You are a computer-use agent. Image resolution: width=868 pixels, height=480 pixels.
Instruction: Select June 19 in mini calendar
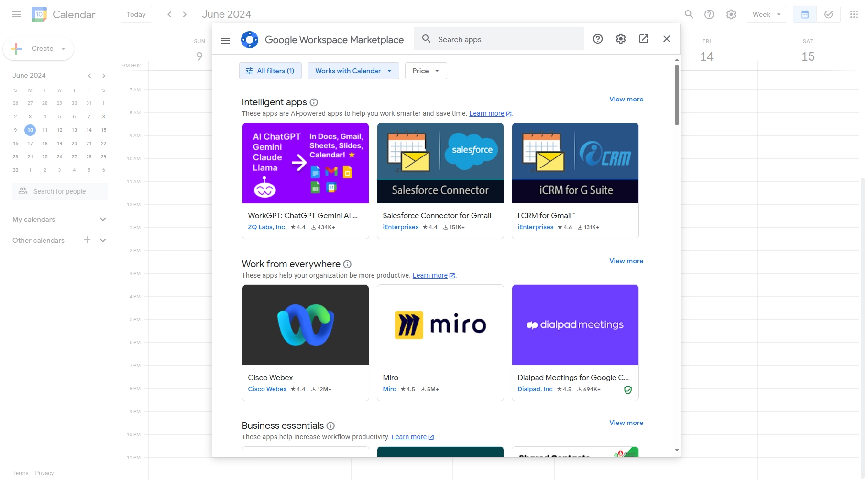click(x=59, y=144)
